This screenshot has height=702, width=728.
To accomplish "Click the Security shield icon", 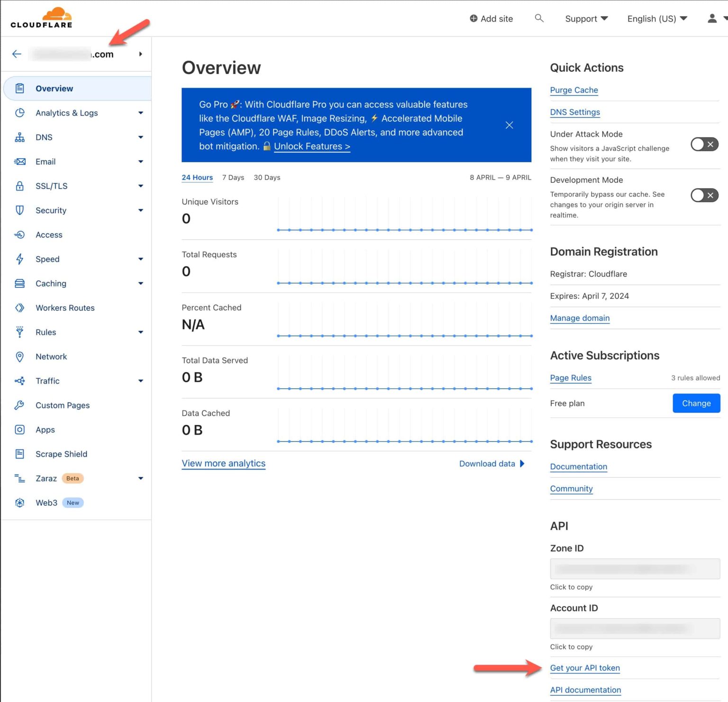I will point(19,210).
